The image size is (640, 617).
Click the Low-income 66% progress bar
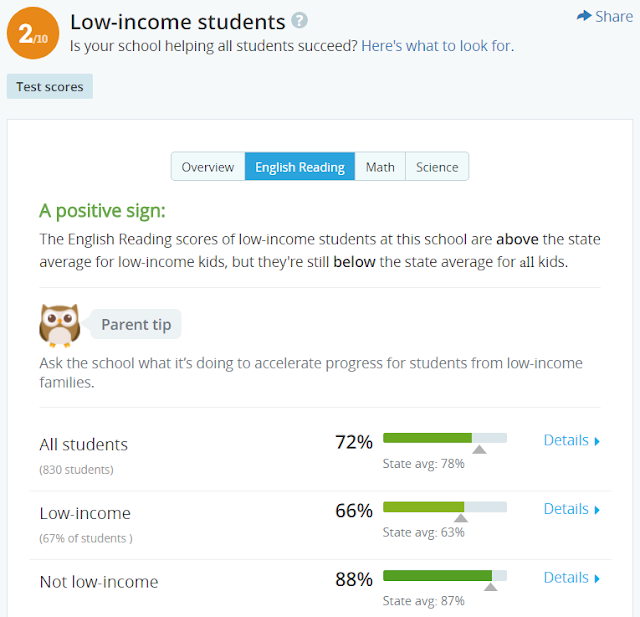(x=444, y=507)
